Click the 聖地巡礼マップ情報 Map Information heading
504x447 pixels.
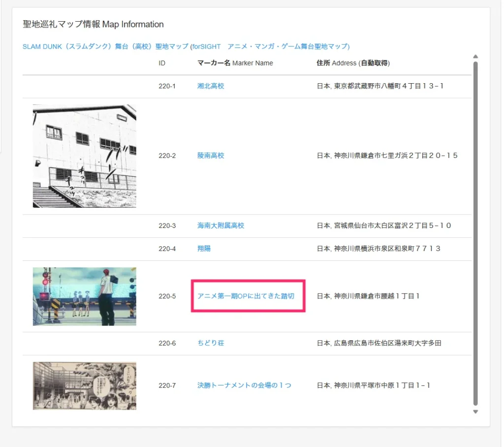point(93,25)
